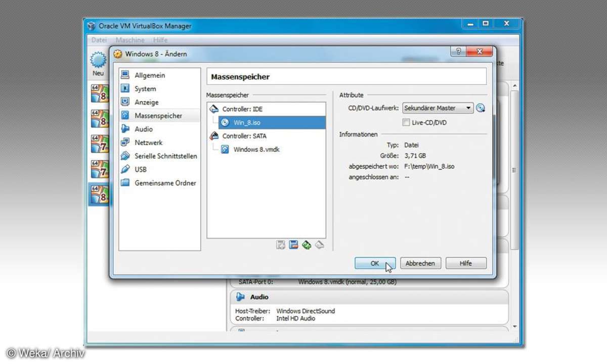Image resolution: width=607 pixels, height=364 pixels.
Task: Click the question mark help button in the dialog title bar
Action: (458, 52)
